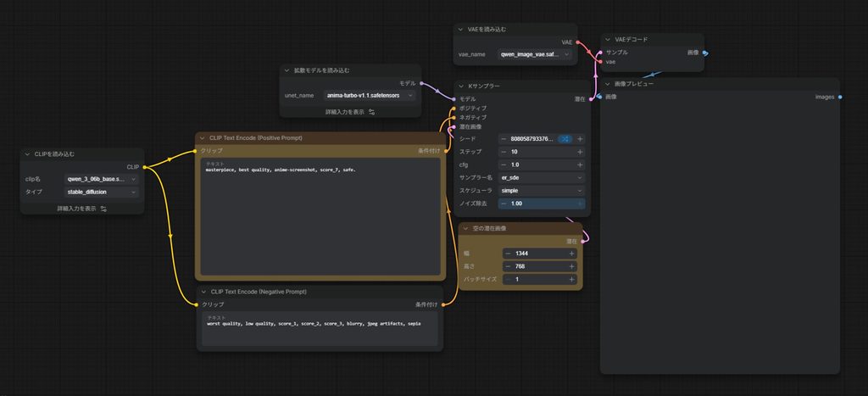Viewport: 868px width, 396px height.
Task: Toggle the seed randomize shuffle icon
Action: click(x=565, y=139)
